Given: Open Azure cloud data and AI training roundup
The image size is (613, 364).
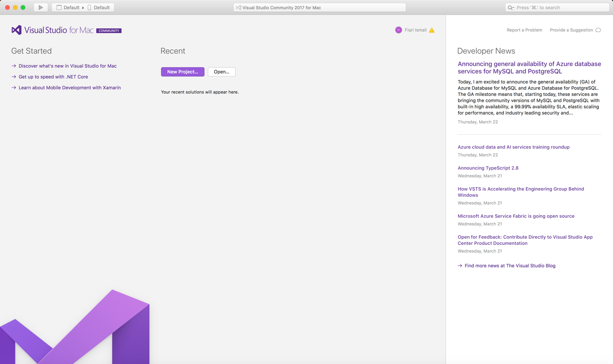Looking at the screenshot, I should [513, 147].
